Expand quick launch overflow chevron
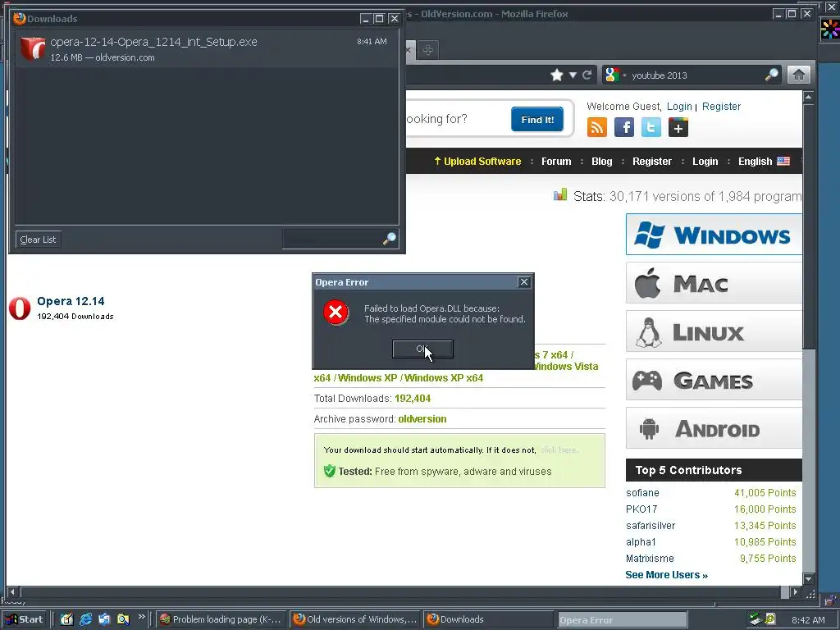Viewport: 840px width, 630px height. (x=141, y=617)
